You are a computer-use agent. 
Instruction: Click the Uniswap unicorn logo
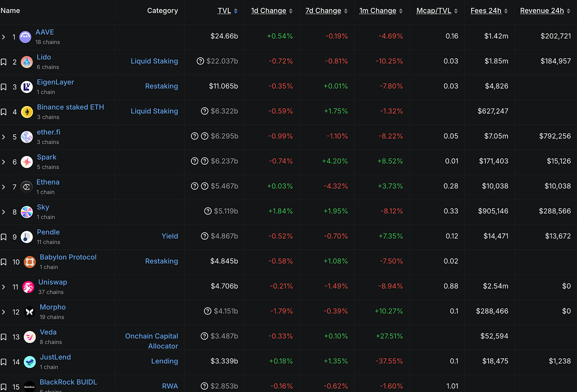point(28,287)
